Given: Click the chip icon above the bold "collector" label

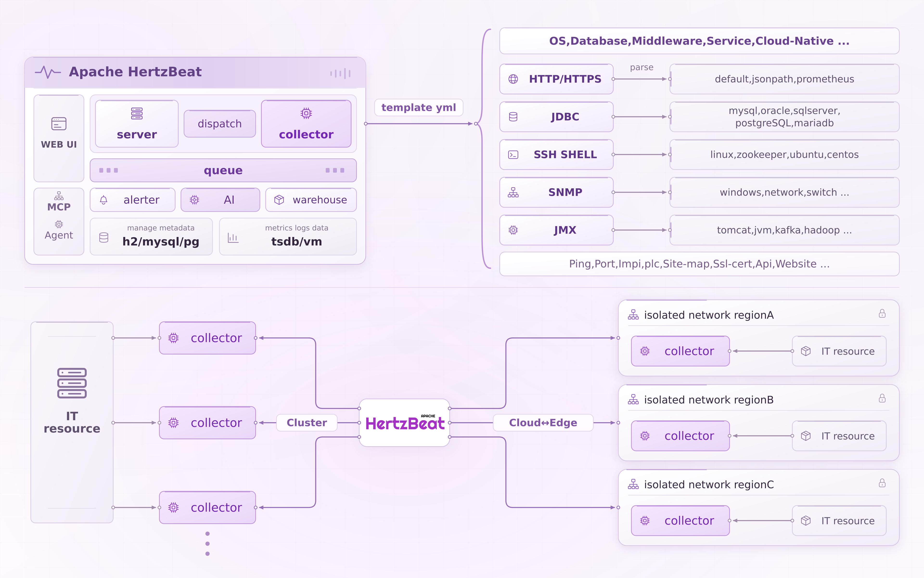Looking at the screenshot, I should [306, 113].
